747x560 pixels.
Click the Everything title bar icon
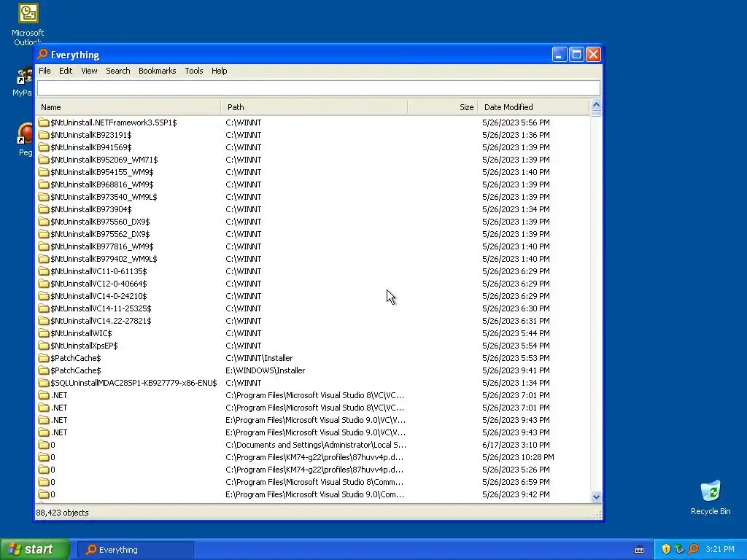(x=43, y=54)
